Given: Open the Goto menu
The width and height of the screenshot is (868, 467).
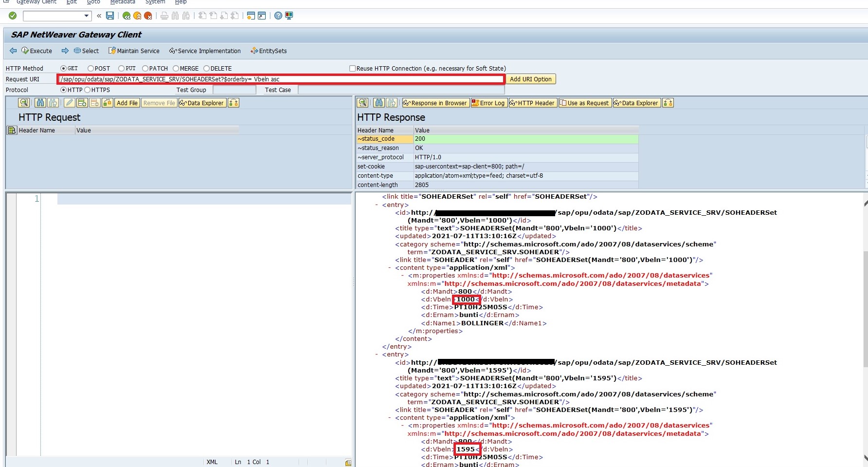Looking at the screenshot, I should click(93, 2).
